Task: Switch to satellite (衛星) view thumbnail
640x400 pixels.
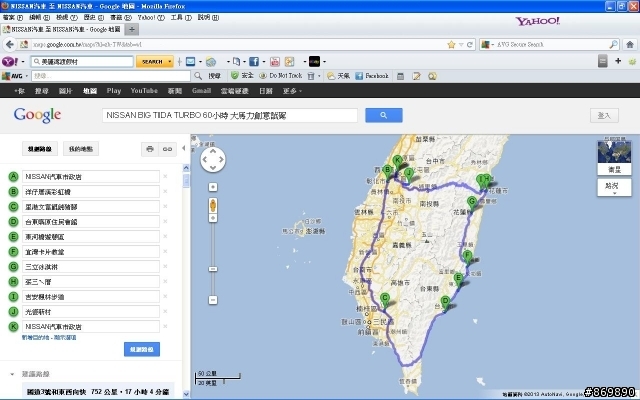Action: 614,158
